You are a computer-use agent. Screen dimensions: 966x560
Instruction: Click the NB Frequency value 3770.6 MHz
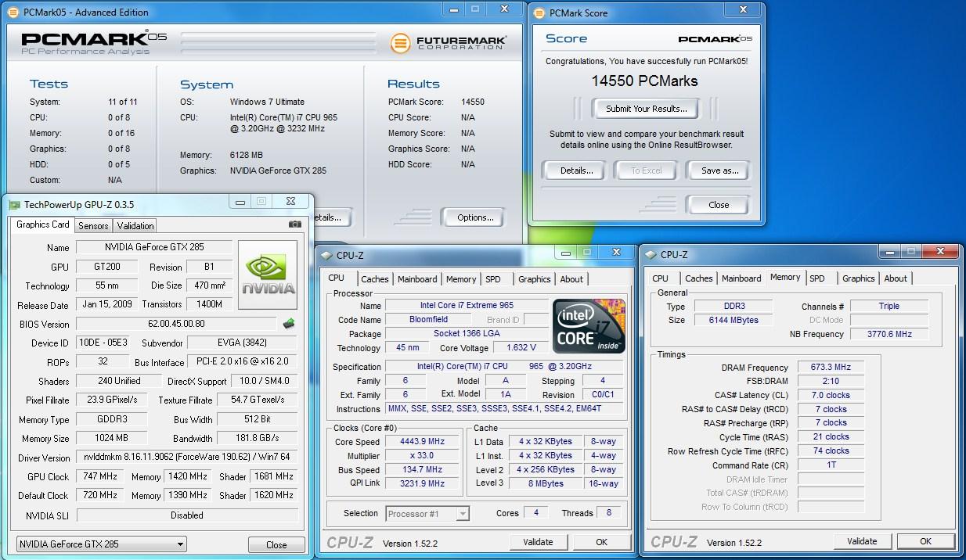click(889, 334)
